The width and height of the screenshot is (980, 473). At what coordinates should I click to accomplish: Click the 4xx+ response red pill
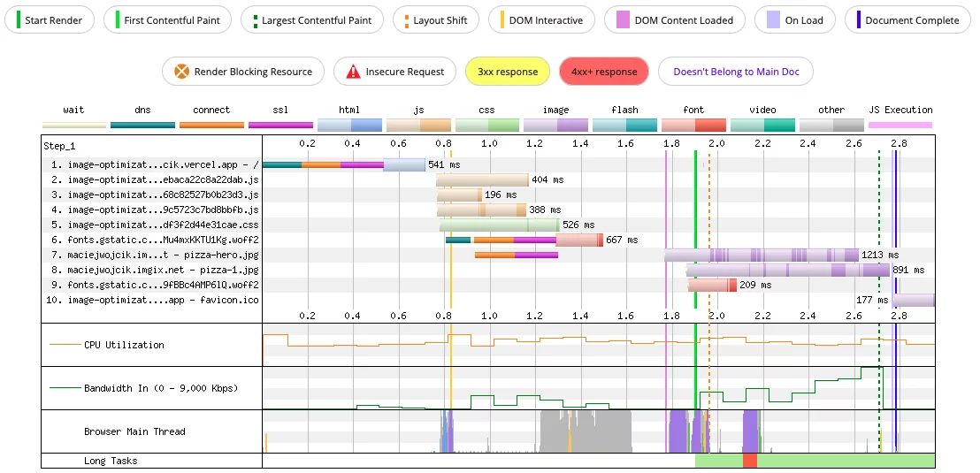604,72
